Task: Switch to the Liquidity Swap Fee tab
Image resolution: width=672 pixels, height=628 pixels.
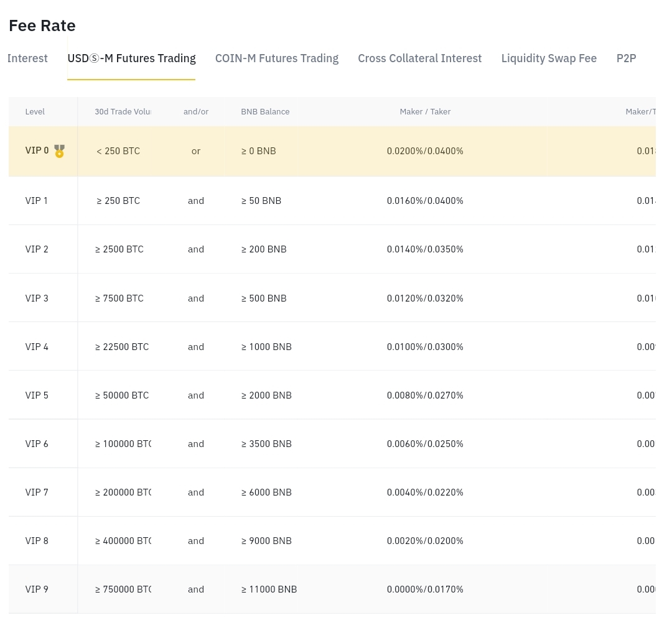Action: 549,58
